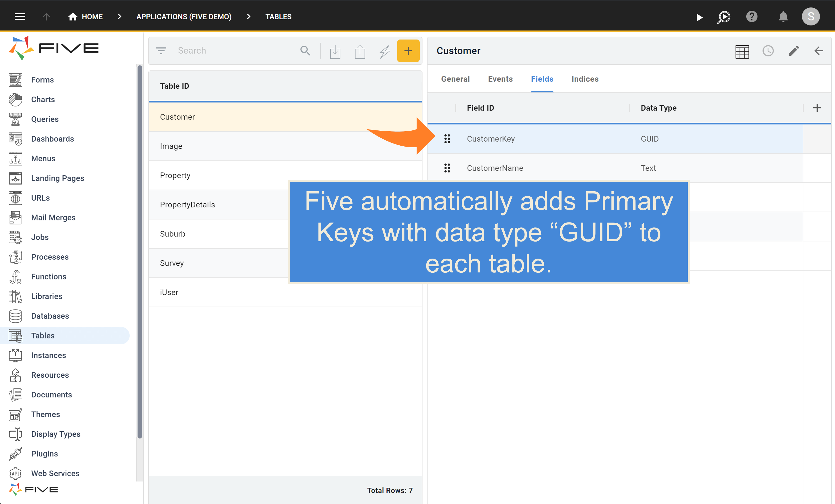
Task: Focus the Search input field
Action: (x=234, y=50)
